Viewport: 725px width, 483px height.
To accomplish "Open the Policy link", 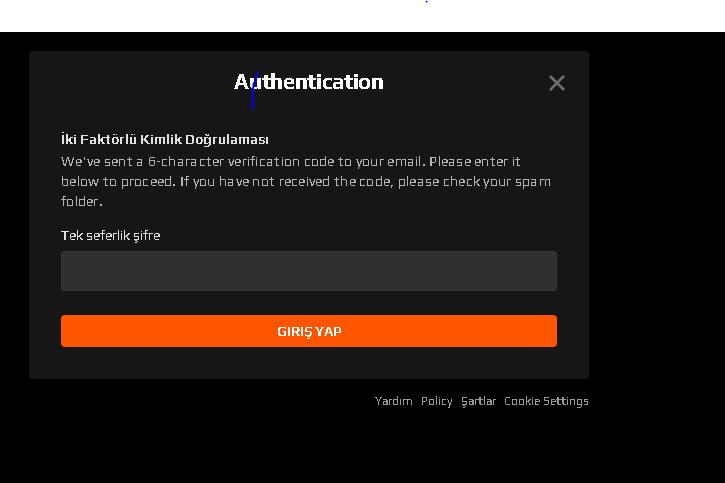I will [x=436, y=401].
